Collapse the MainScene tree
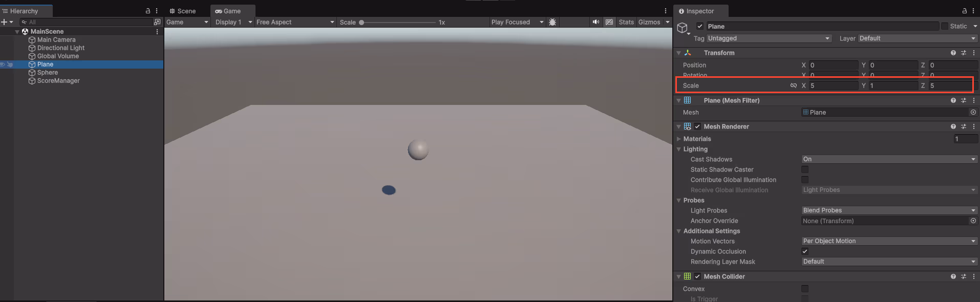This screenshot has width=980, height=302. coord(17,32)
